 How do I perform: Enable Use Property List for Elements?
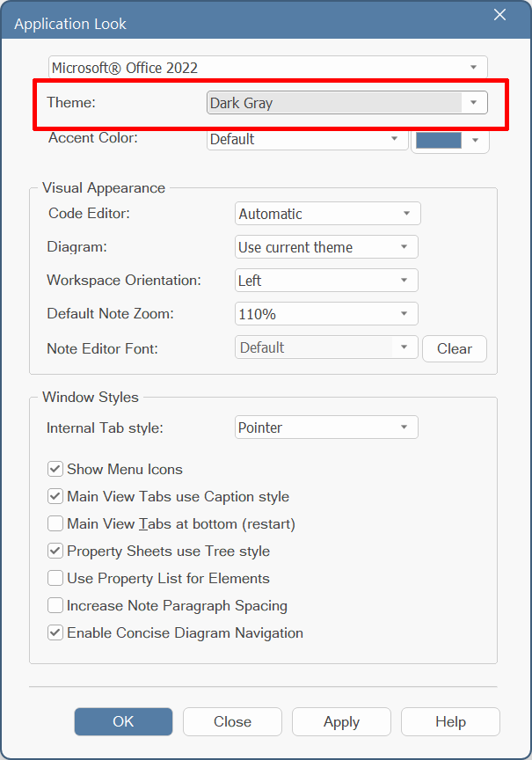[55, 578]
